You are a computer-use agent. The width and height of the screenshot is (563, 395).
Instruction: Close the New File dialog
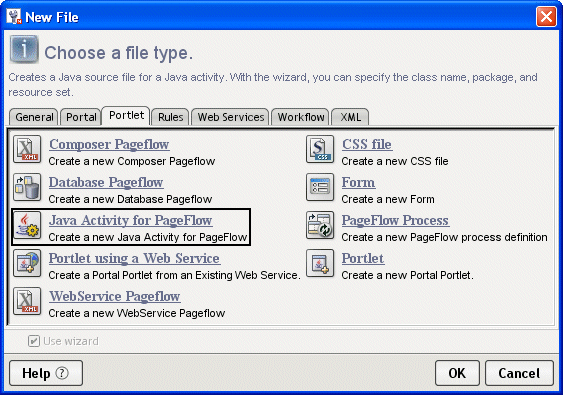pyautogui.click(x=546, y=17)
